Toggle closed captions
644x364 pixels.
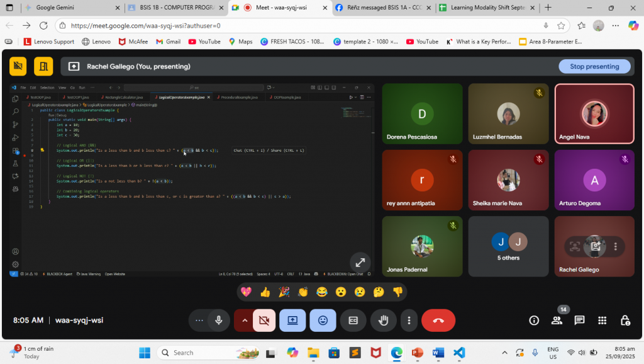[x=353, y=320]
